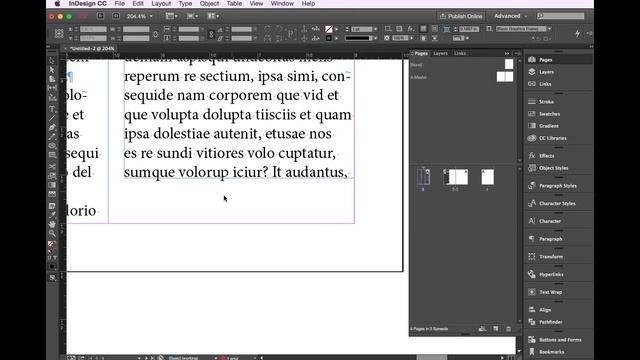Select the Gradient Swatch tool

click(x=52, y=185)
